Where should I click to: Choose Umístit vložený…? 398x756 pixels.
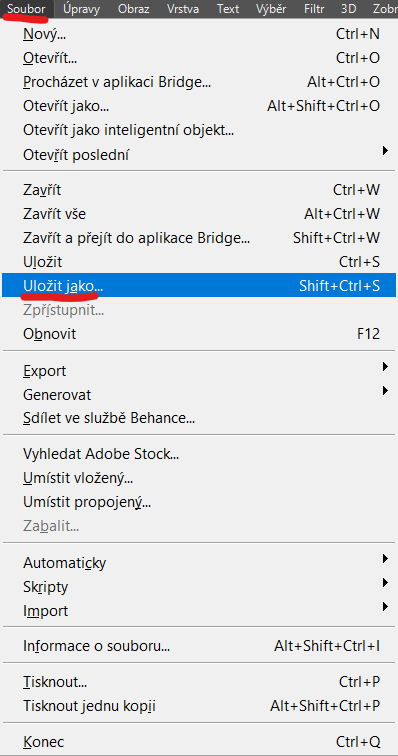pyautogui.click(x=199, y=478)
